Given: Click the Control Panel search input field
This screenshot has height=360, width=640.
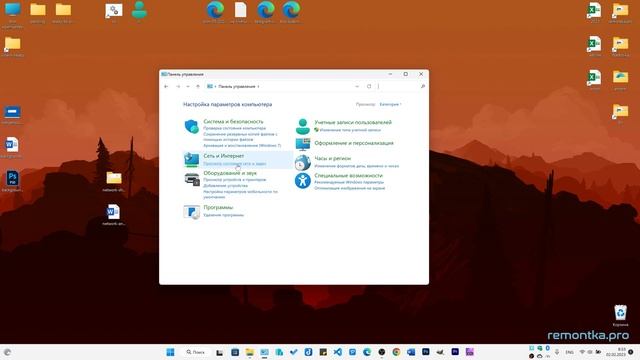Looking at the screenshot, I should [400, 87].
